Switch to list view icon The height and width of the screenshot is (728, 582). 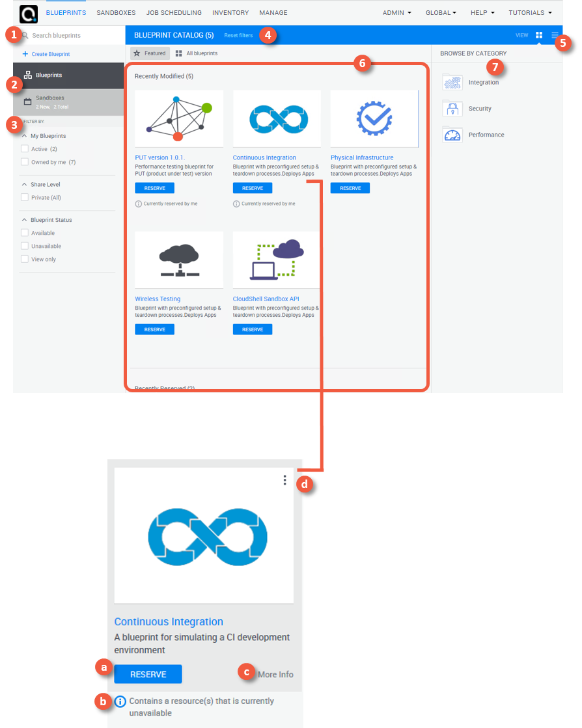pyautogui.click(x=555, y=35)
